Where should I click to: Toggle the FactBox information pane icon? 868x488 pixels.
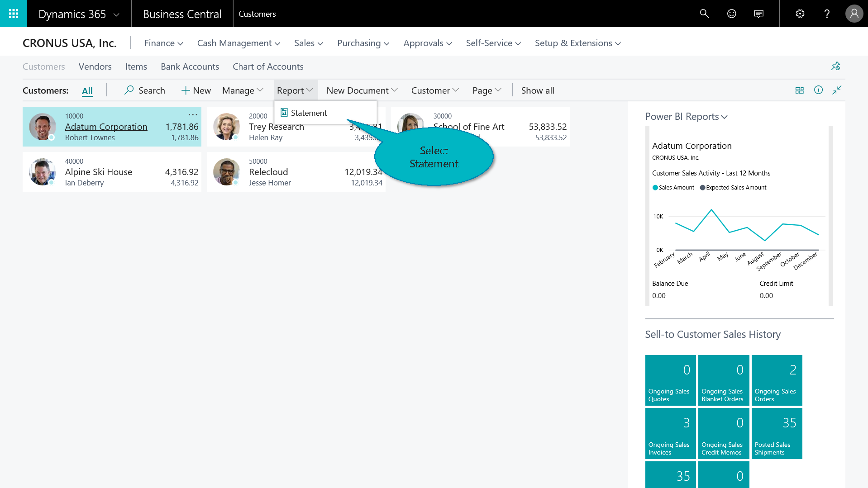coord(818,90)
